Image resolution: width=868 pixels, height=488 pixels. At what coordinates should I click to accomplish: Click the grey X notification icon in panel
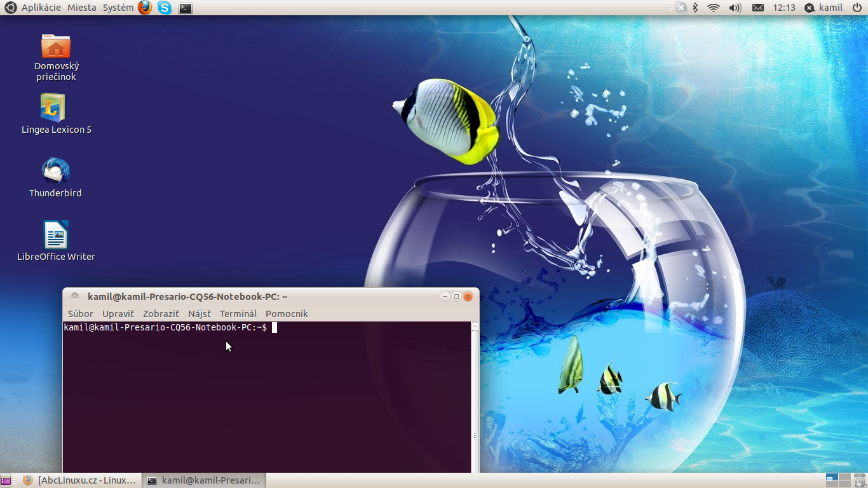click(681, 8)
